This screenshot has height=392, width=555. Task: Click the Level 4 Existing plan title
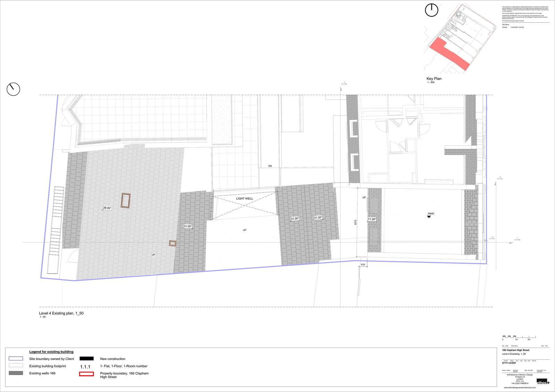coord(61,313)
